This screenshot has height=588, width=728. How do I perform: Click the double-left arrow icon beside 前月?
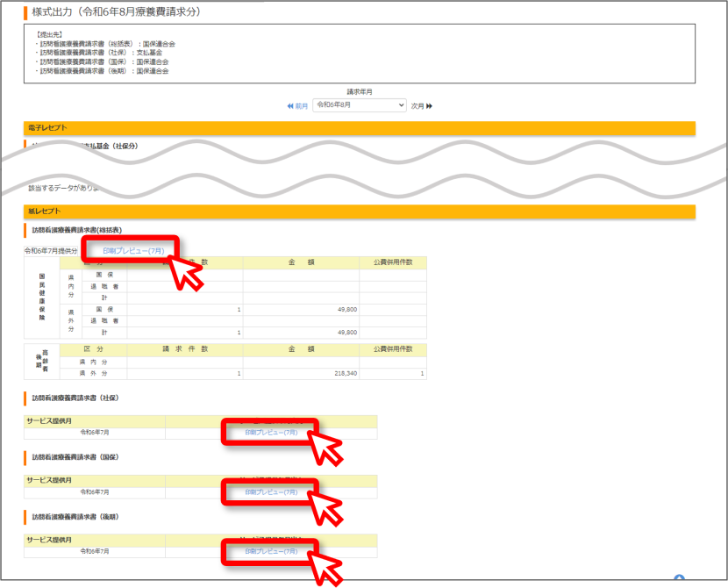point(290,106)
